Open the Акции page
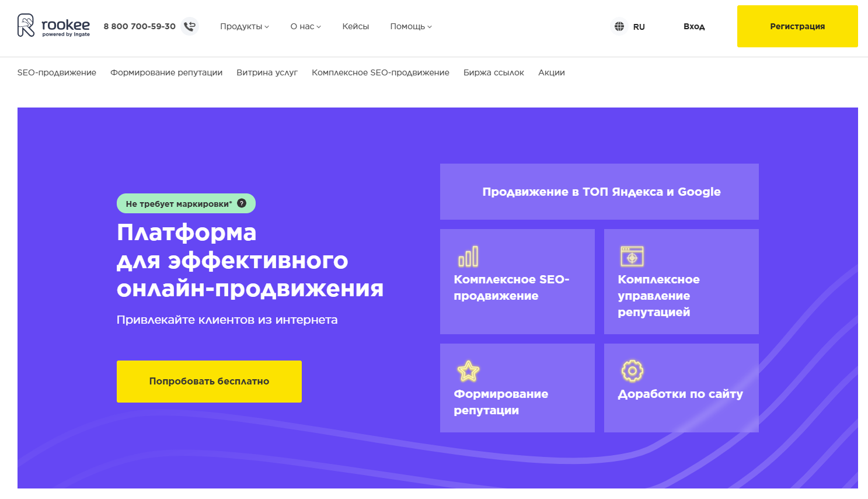 click(x=552, y=72)
